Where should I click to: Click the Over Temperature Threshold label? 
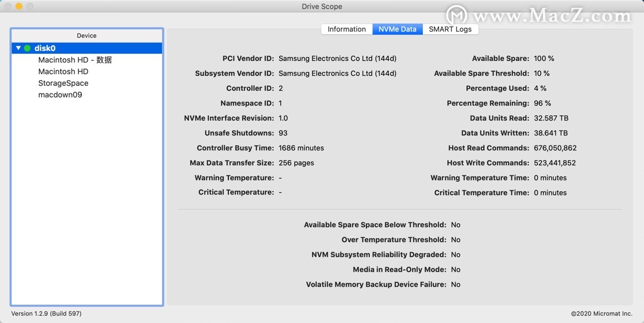(394, 239)
